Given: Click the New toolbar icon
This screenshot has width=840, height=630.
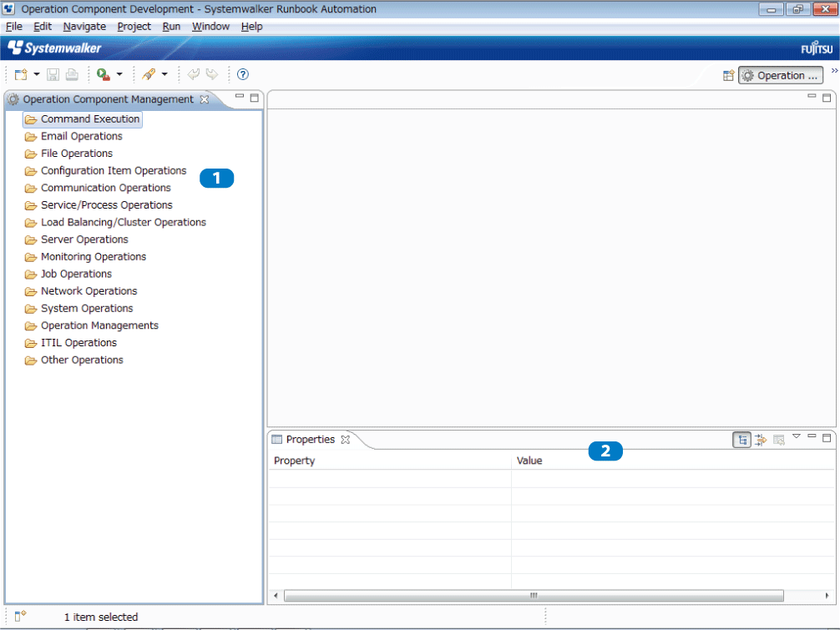Looking at the screenshot, I should (21, 74).
